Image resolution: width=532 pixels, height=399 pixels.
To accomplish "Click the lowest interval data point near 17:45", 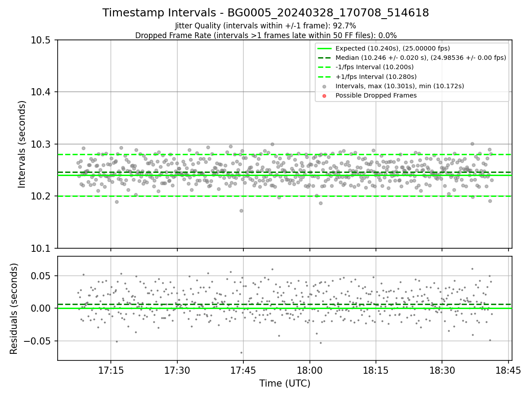I will click(241, 211).
